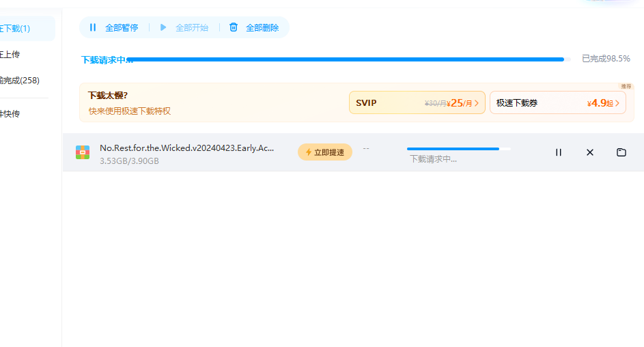The image size is (644, 347).
Task: Pause the No.Rest.for.the.Wicked download
Action: [x=558, y=152]
